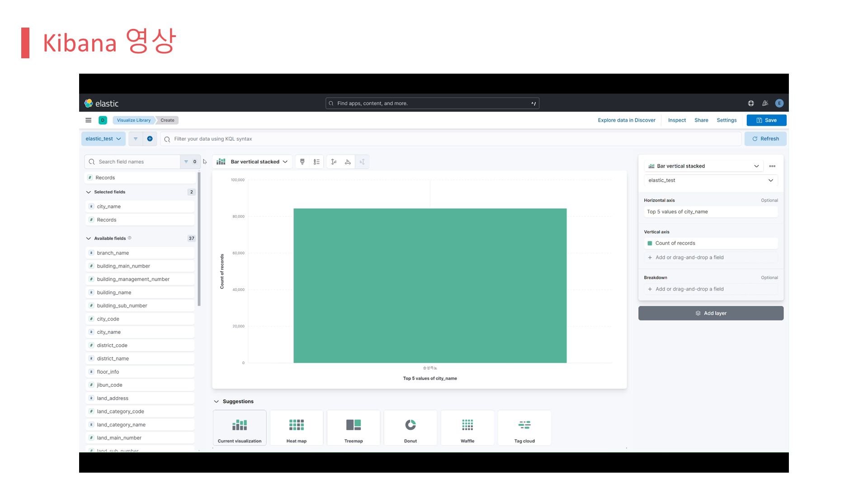
Task: Click the green Count of records swatch
Action: (x=650, y=244)
